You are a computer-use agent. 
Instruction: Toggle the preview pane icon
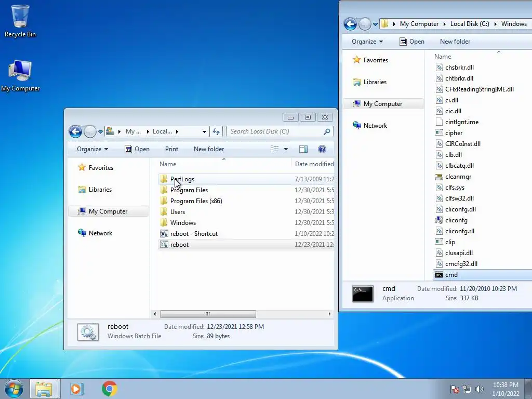(303, 149)
